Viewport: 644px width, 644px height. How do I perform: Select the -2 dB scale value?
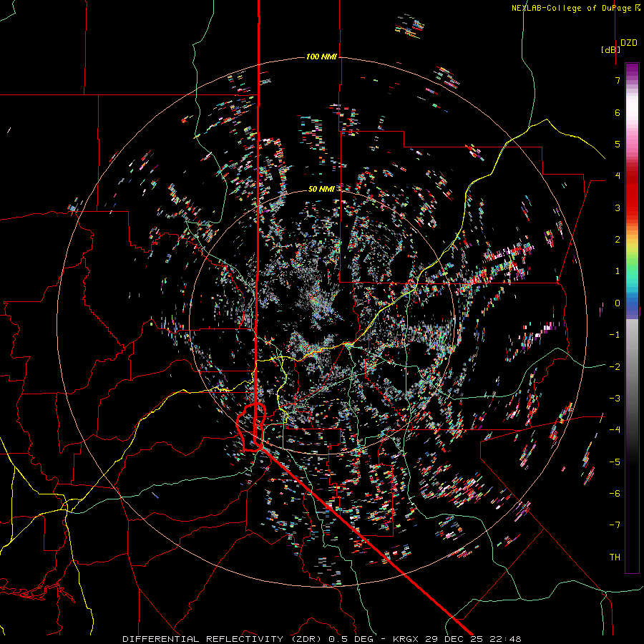tap(615, 366)
